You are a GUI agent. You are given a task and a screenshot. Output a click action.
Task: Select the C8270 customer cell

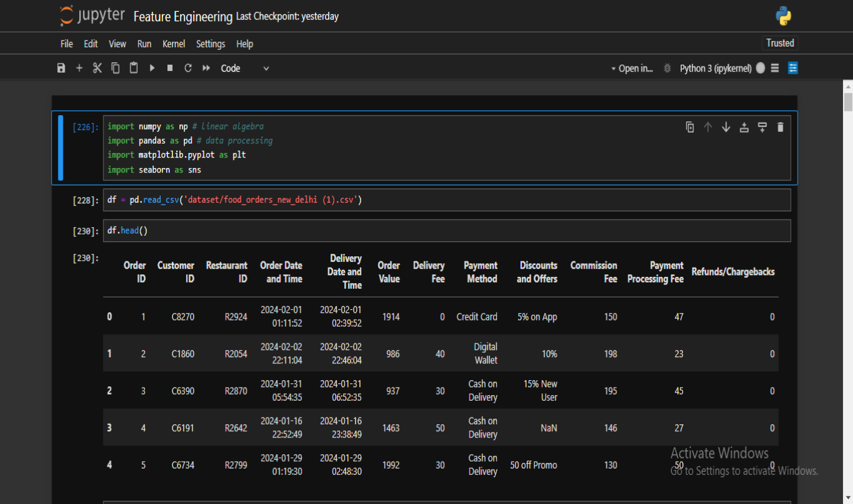(183, 317)
